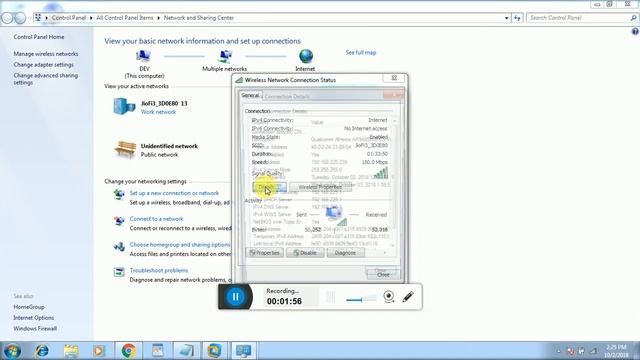Open Control Panel Home
The height and width of the screenshot is (360, 640).
[39, 37]
